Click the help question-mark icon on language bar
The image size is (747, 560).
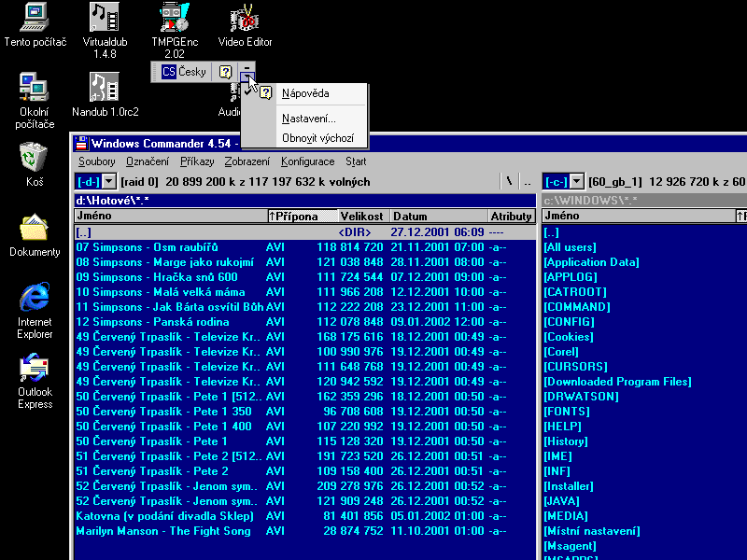(225, 72)
